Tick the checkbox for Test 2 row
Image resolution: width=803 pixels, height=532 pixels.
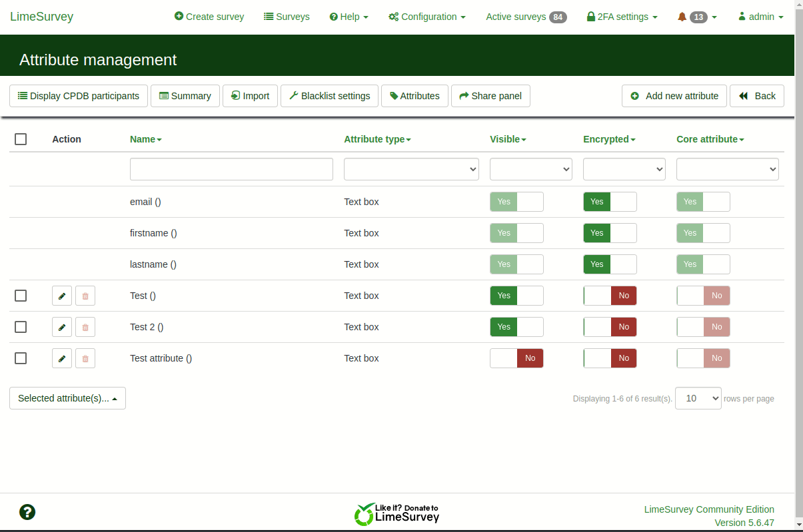click(21, 327)
